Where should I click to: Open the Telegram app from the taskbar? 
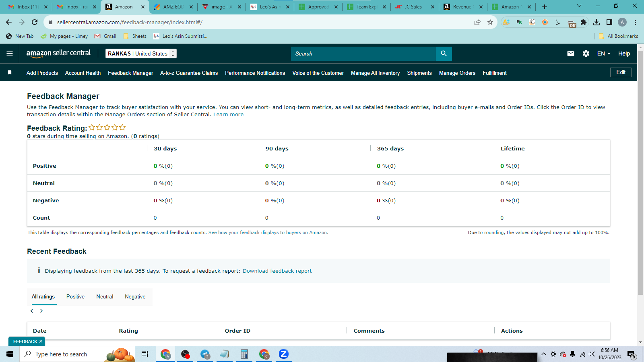[205, 354]
